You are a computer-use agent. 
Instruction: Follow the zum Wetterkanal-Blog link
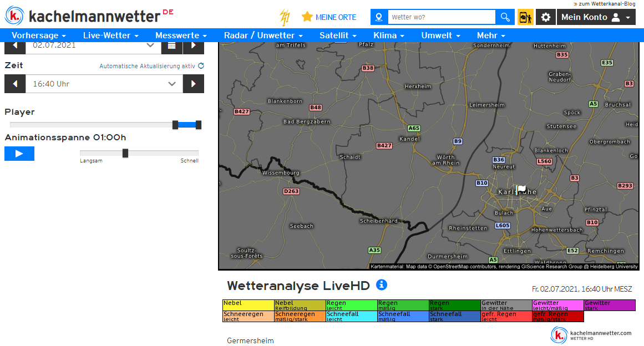pyautogui.click(x=607, y=3)
